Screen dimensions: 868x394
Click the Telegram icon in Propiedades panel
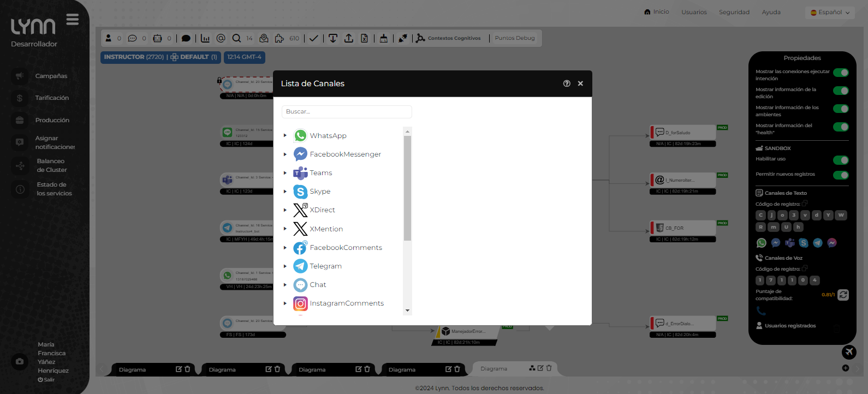tap(818, 243)
